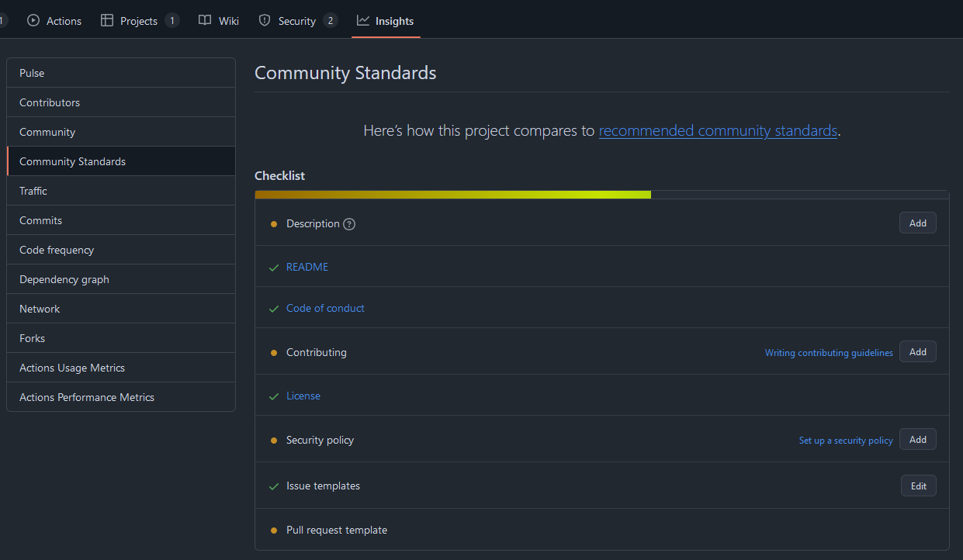963x560 pixels.
Task: Open the recommended community standards link
Action: click(718, 130)
